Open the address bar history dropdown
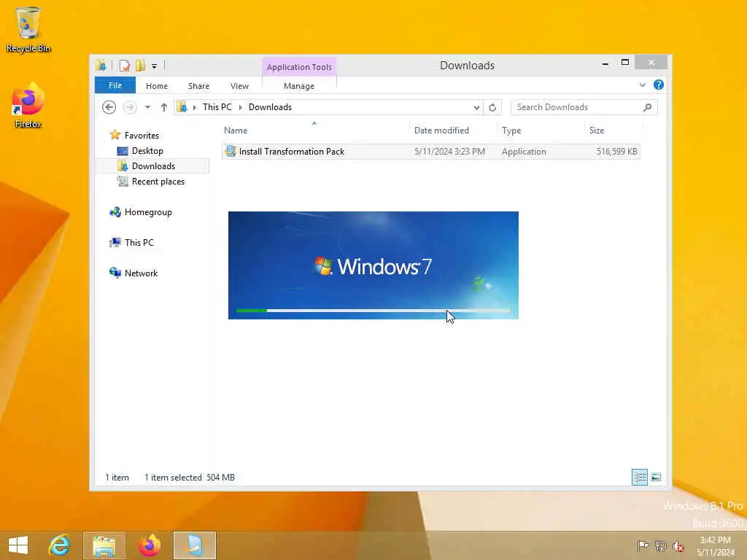The image size is (747, 560). coord(476,108)
